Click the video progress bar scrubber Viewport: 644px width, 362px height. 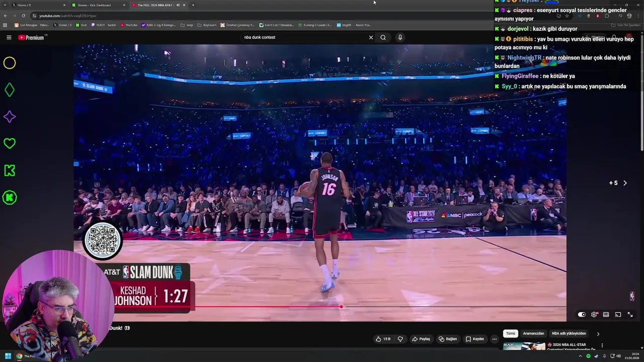tap(341, 307)
